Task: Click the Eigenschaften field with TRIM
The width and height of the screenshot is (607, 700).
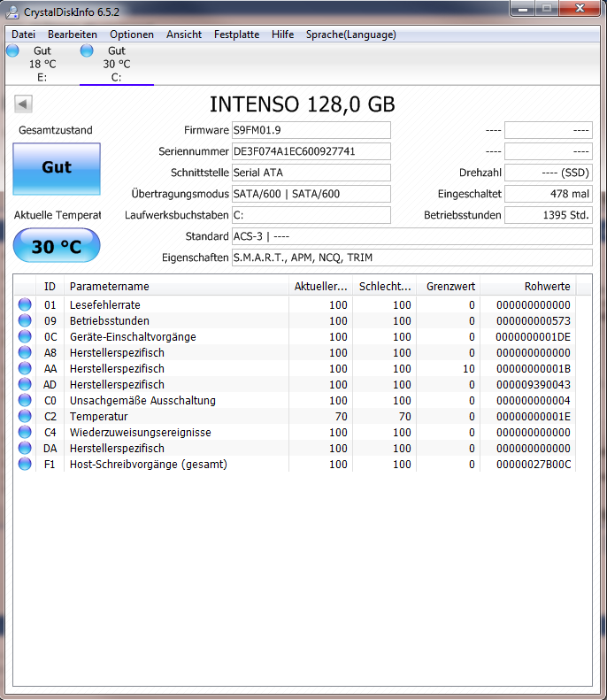Action: [412, 258]
